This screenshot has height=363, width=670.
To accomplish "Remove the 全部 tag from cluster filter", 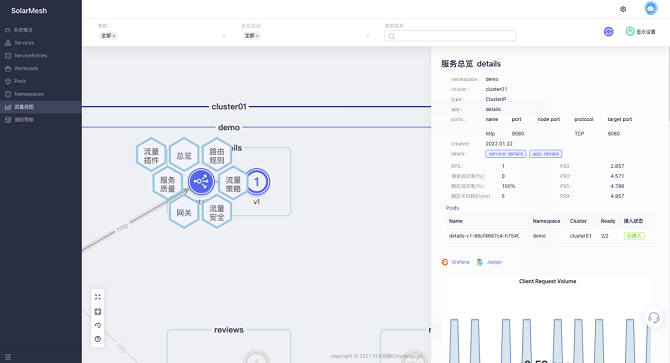I will (x=114, y=36).
